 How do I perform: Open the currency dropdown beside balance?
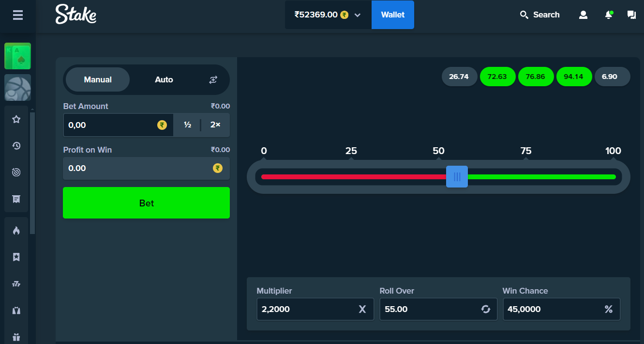pos(358,15)
